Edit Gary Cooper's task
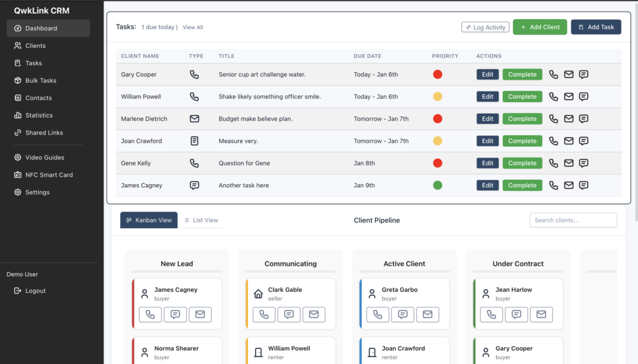Screen dimensions: 638x364 click(487, 74)
